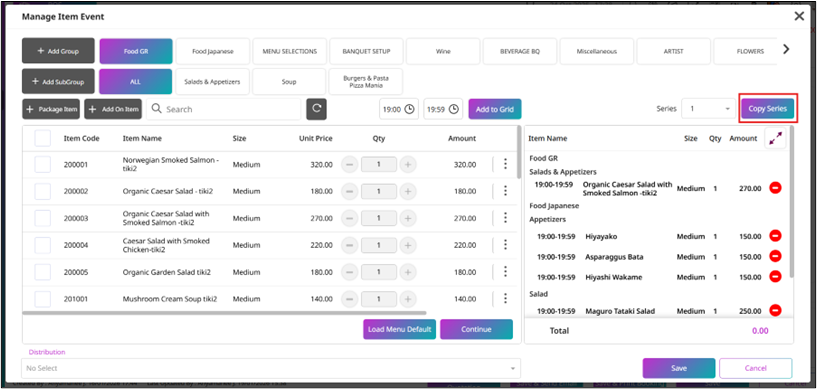Viewport: 817px width, 389px height.
Task: Select the Salads & Appetizers subgroup tab
Action: tap(212, 82)
